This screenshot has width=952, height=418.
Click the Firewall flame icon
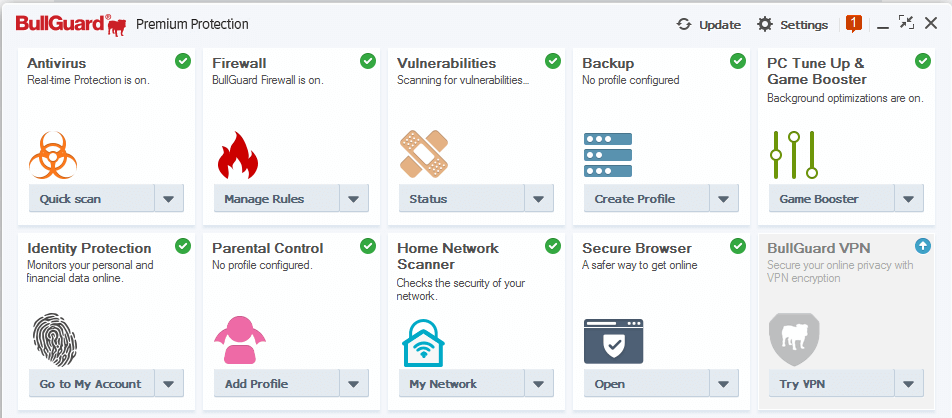[x=238, y=155]
